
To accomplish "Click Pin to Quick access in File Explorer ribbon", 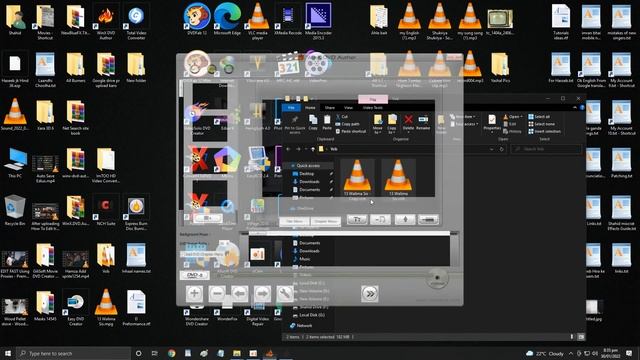I will click(295, 124).
